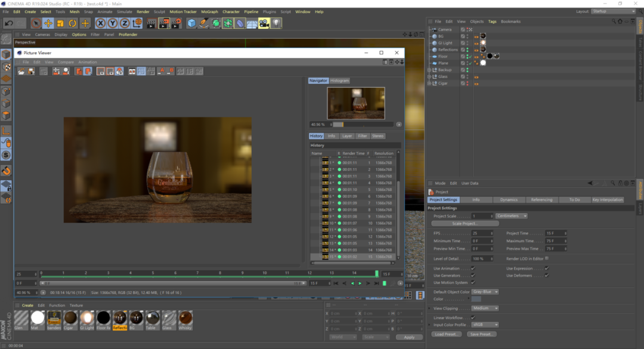This screenshot has width=644, height=349.
Task: Enable the Model mode icon
Action: coord(6,54)
